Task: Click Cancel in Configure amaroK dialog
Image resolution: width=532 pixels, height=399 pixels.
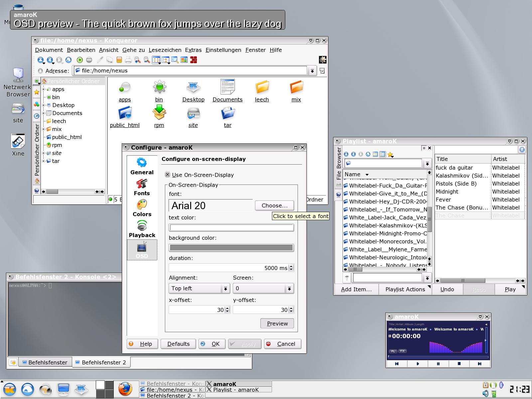Action: [x=283, y=344]
